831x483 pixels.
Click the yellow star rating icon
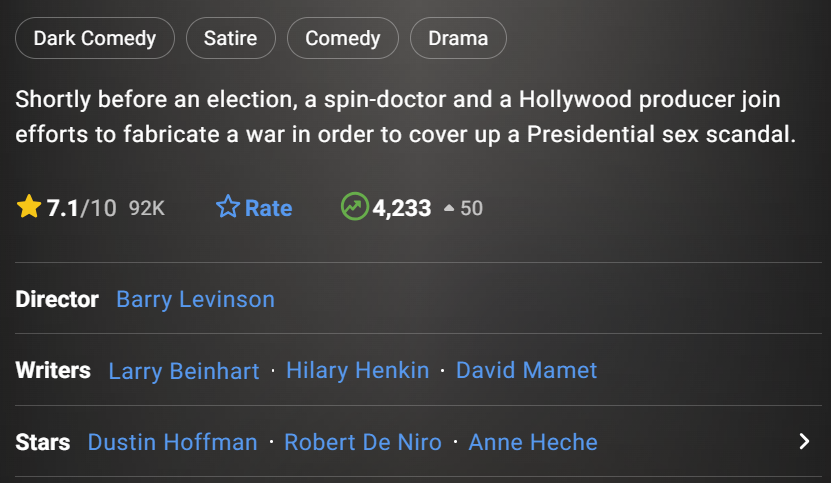29,206
